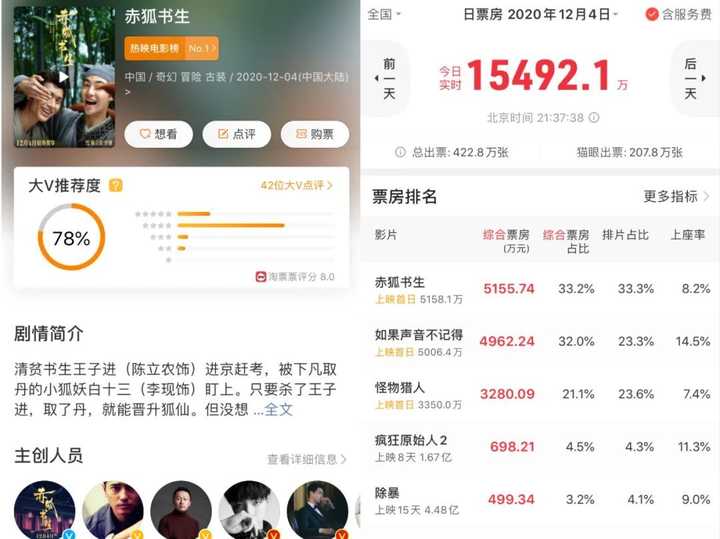Play the 赤狐书生 poster trailer

pos(64,77)
